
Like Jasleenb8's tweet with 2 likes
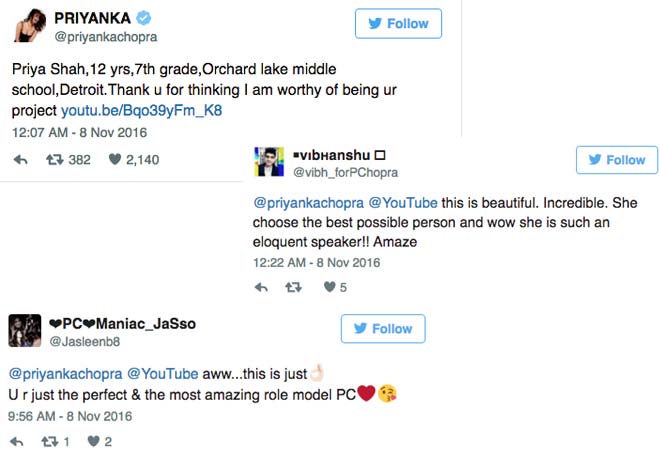[x=93, y=441]
